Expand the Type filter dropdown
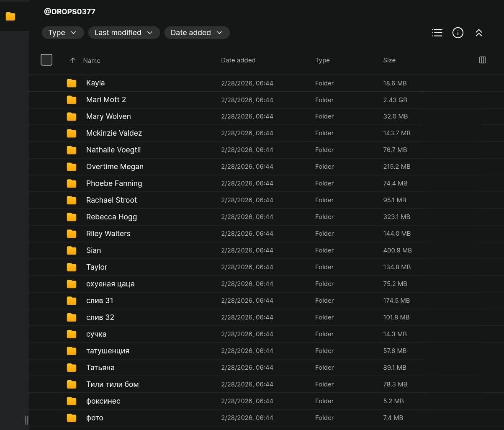The image size is (504, 430). click(x=62, y=33)
